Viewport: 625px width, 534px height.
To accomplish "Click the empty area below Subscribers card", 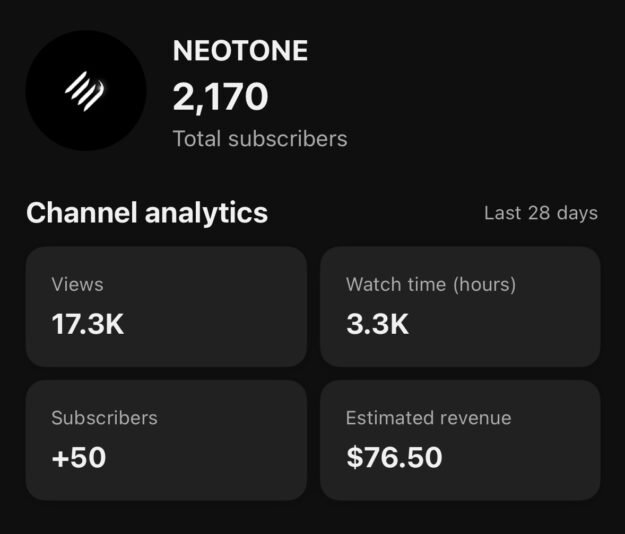I will point(165,518).
